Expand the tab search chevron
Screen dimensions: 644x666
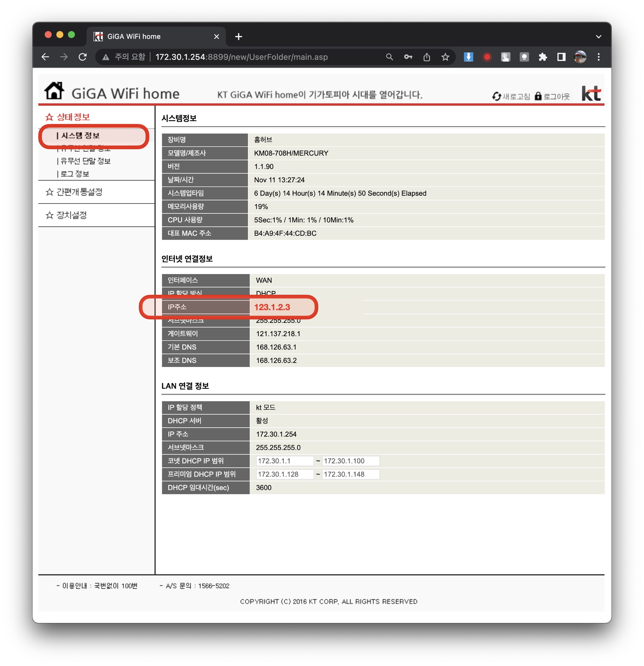click(598, 37)
